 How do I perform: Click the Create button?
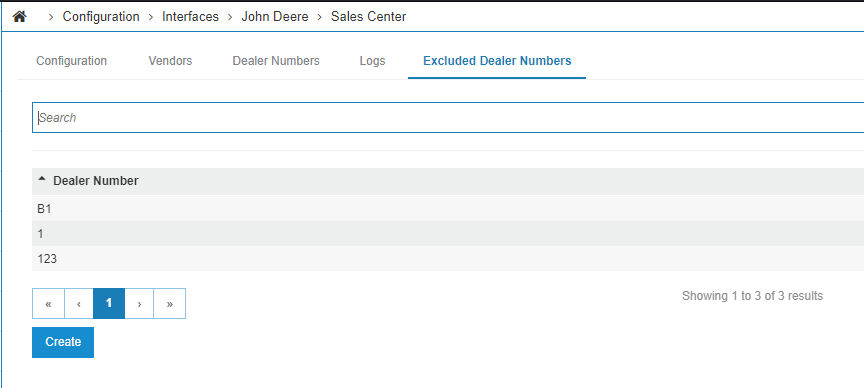63,342
